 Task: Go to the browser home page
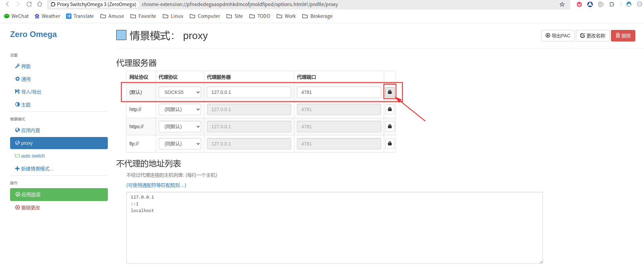(x=40, y=4)
